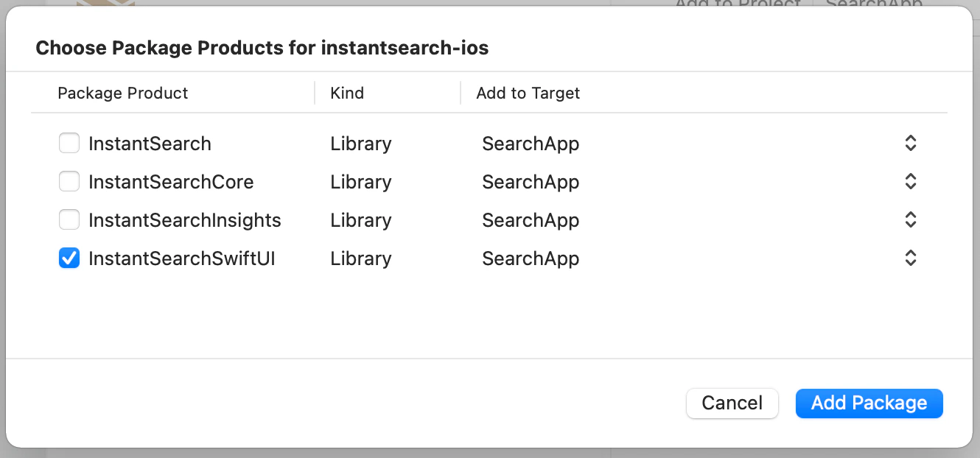Image resolution: width=980 pixels, height=458 pixels.
Task: Expand the InstantSearchCore target selector
Action: [910, 181]
